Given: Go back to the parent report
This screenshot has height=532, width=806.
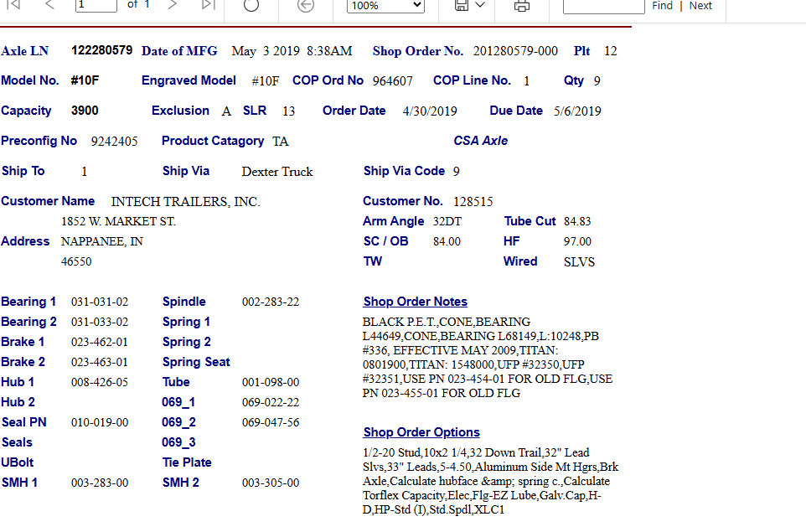Looking at the screenshot, I should click(x=307, y=5).
